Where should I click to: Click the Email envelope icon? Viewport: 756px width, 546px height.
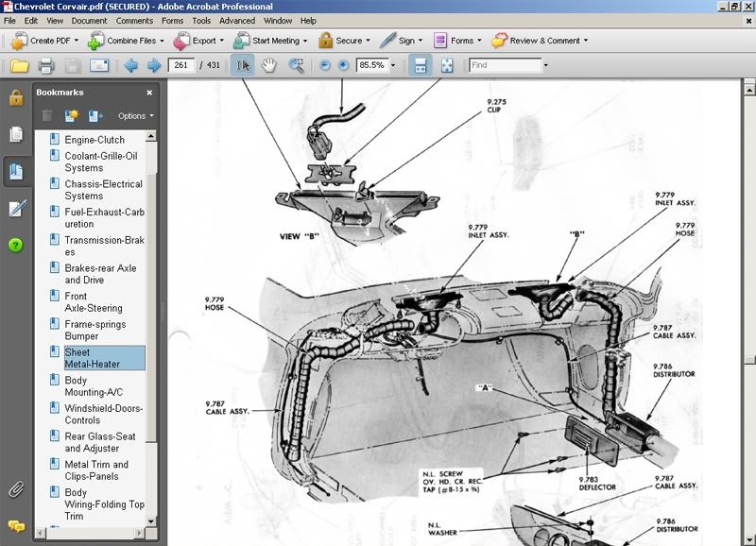point(99,65)
